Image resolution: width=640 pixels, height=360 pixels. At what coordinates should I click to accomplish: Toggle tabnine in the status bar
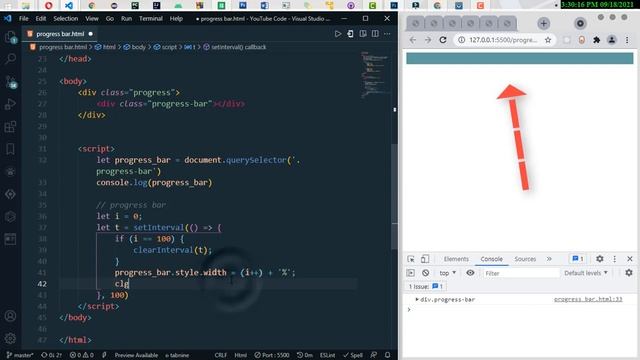[x=177, y=355]
